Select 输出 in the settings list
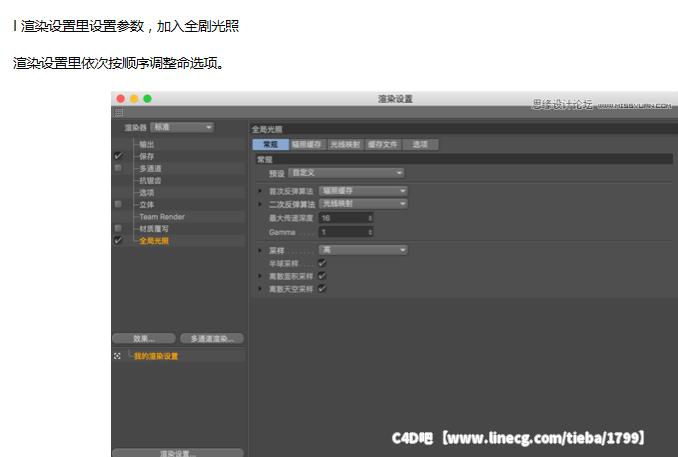Image resolution: width=678 pixels, height=457 pixels. tap(147, 144)
